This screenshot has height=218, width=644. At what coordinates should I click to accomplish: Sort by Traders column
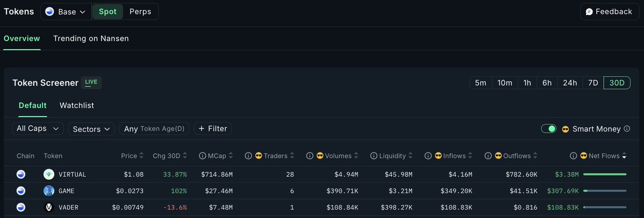278,156
